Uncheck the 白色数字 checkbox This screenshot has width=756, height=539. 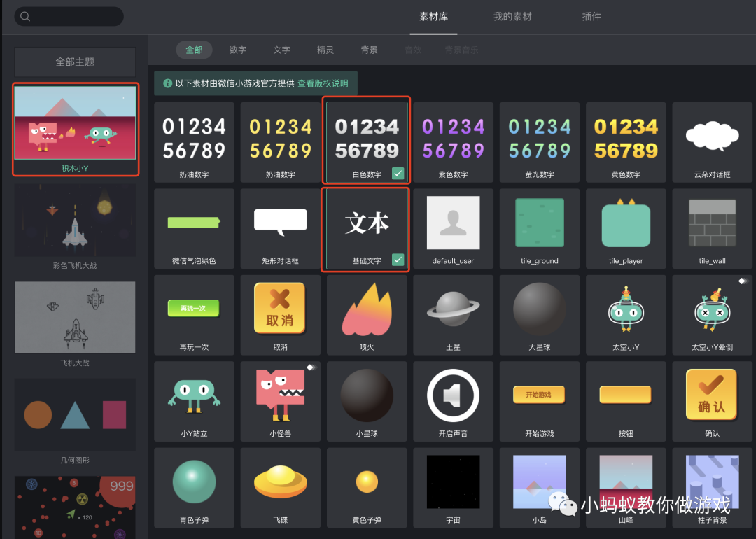pyautogui.click(x=398, y=173)
